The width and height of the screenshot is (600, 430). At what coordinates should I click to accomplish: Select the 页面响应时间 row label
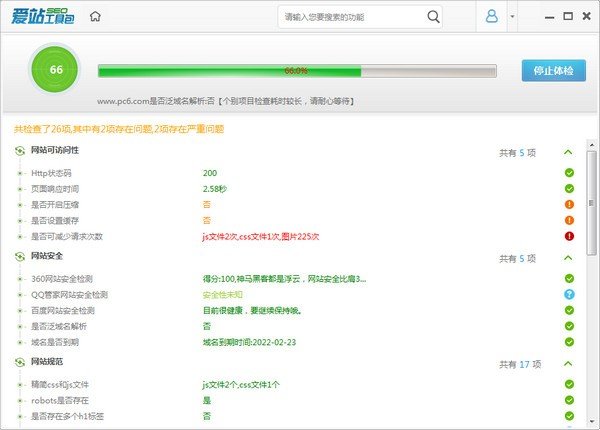[x=55, y=189]
